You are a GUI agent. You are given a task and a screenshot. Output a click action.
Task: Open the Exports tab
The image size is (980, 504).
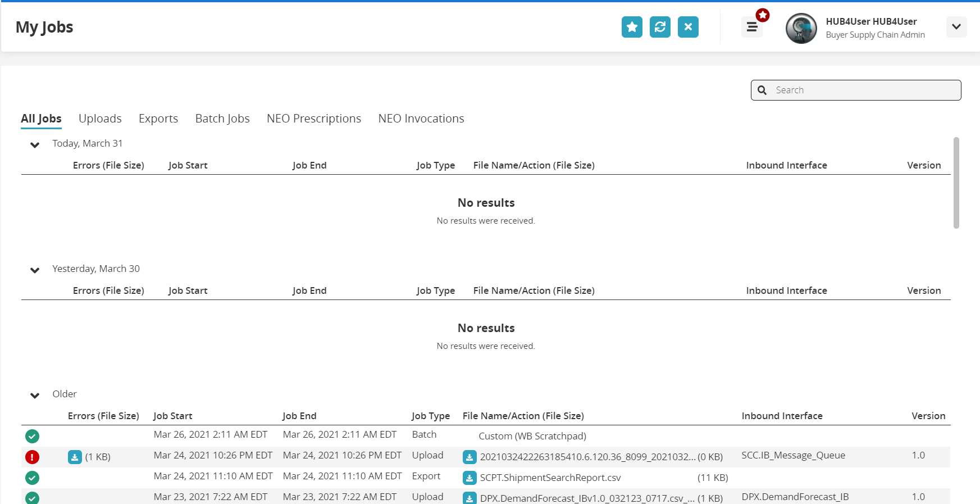click(x=158, y=119)
